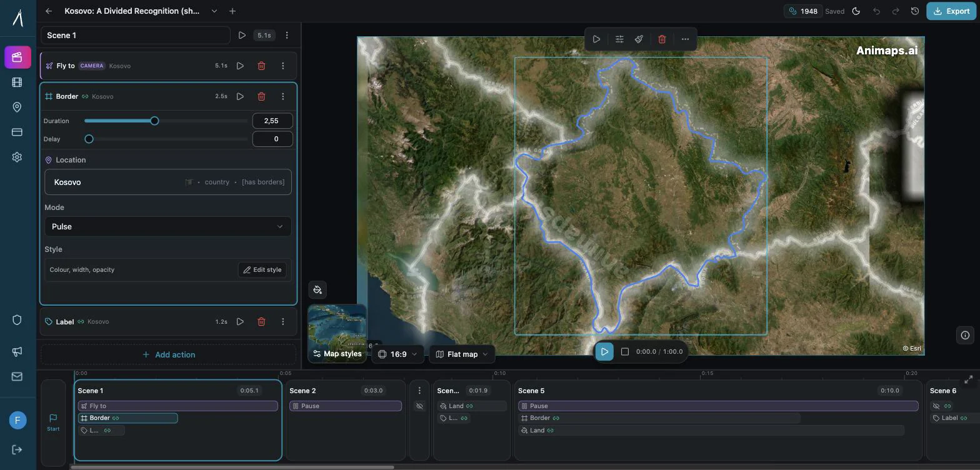Open the mail icon in sidebar

[x=17, y=376]
